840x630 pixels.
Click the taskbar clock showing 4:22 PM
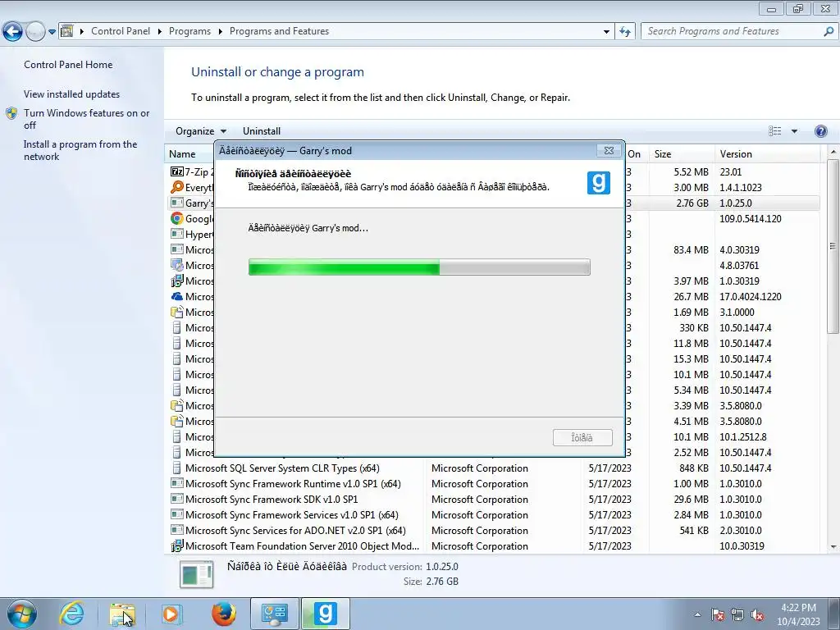(798, 614)
